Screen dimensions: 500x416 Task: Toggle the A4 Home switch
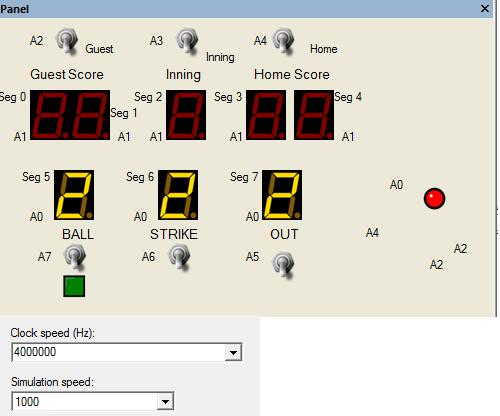click(284, 41)
